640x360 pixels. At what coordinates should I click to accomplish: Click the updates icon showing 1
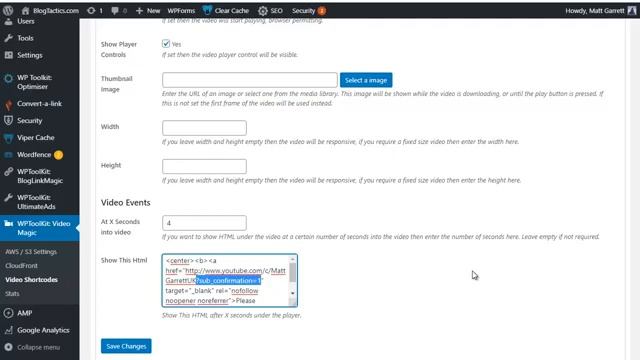point(95,11)
